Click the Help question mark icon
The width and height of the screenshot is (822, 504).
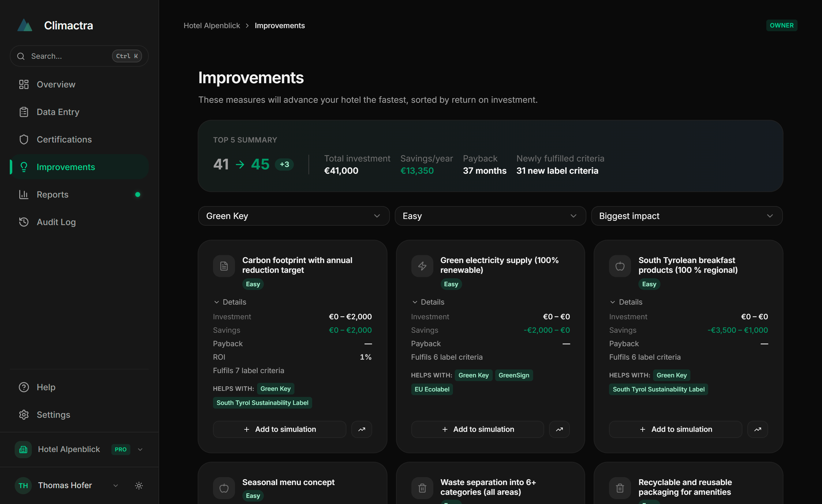point(24,387)
